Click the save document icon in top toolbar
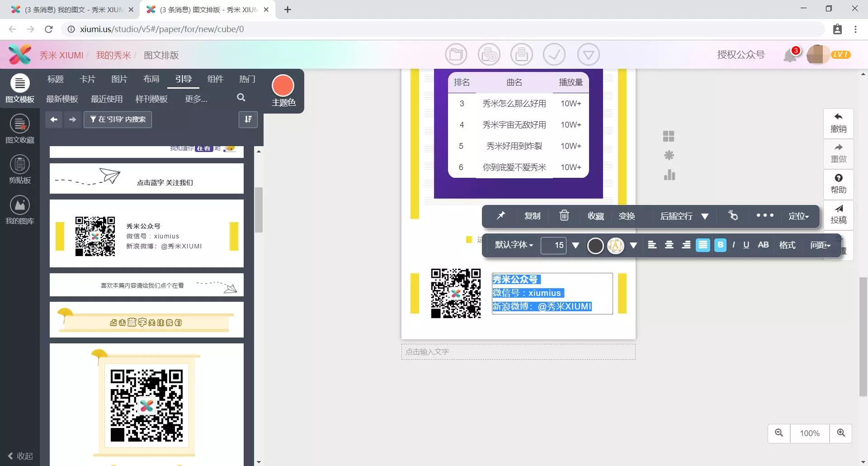 click(x=522, y=55)
